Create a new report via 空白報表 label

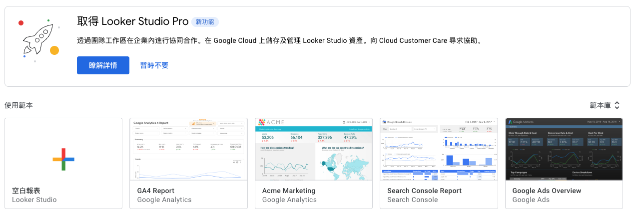tap(26, 191)
